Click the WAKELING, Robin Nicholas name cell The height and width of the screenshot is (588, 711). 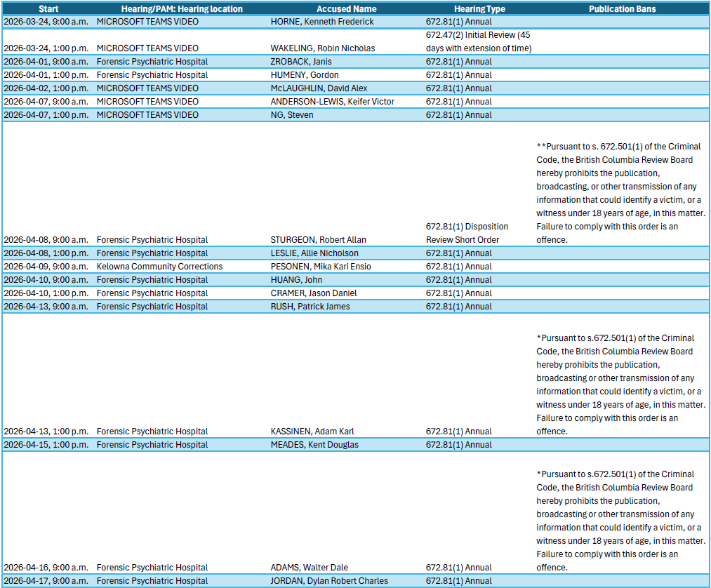pyautogui.click(x=322, y=48)
